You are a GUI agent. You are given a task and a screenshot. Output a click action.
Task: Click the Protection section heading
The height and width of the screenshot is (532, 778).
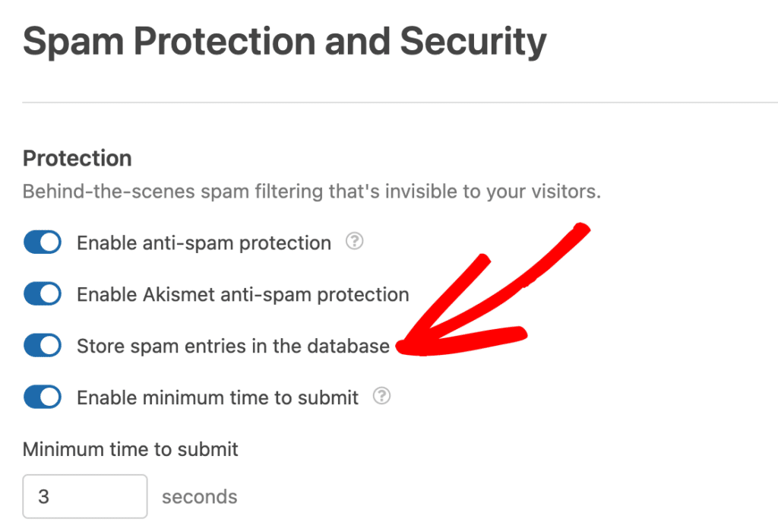pos(77,158)
